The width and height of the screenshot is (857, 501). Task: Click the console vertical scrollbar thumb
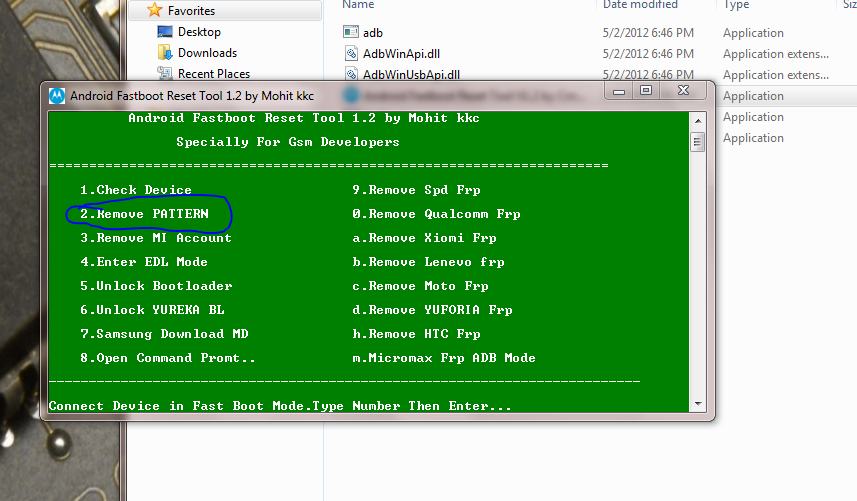pos(697,142)
